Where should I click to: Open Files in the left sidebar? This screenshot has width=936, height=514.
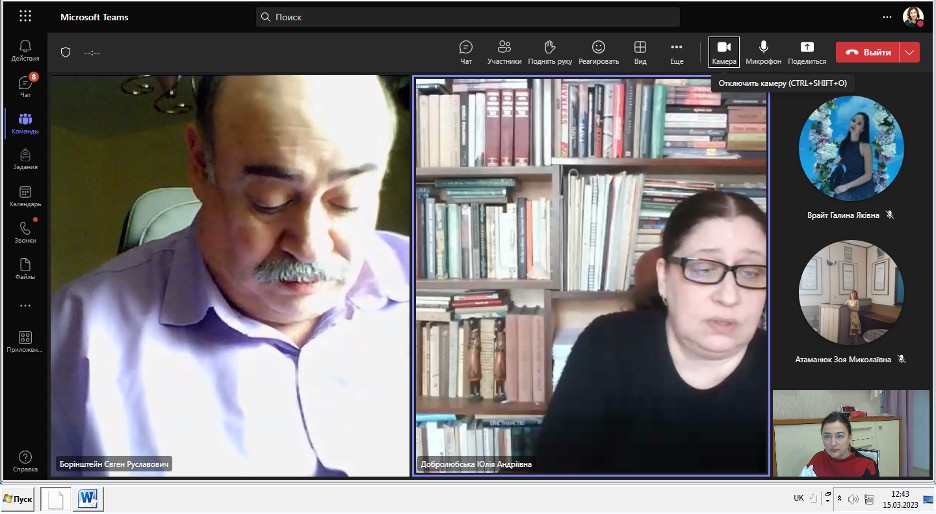[25, 269]
